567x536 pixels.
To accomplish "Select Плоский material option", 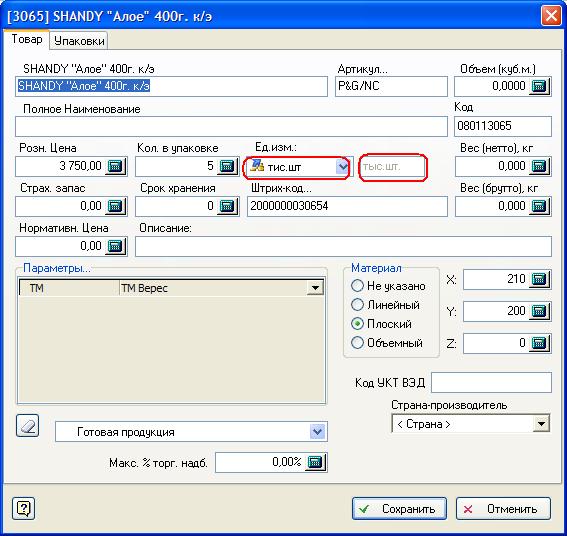I will (x=381, y=324).
